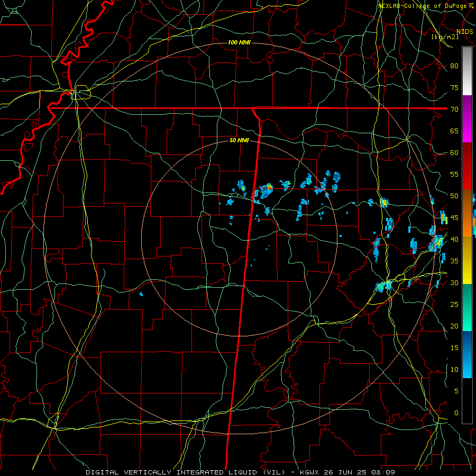The image size is (476, 476).
Task: Click the 70 value on the color scale
Action: (x=454, y=109)
